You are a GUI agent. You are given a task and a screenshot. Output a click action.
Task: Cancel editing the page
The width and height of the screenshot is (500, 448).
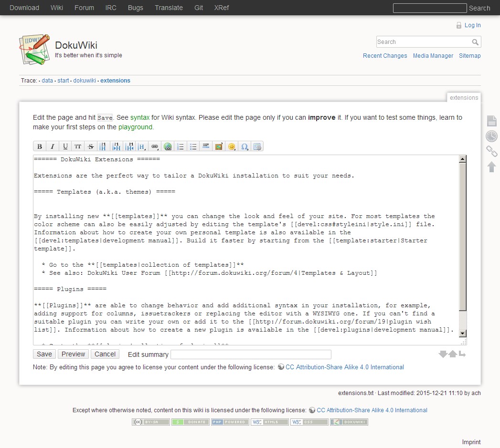(105, 354)
